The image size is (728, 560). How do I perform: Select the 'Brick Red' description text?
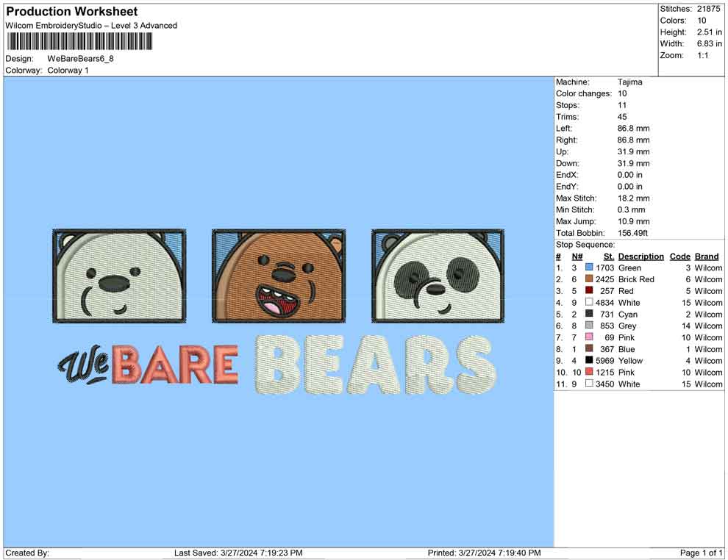[x=636, y=279]
